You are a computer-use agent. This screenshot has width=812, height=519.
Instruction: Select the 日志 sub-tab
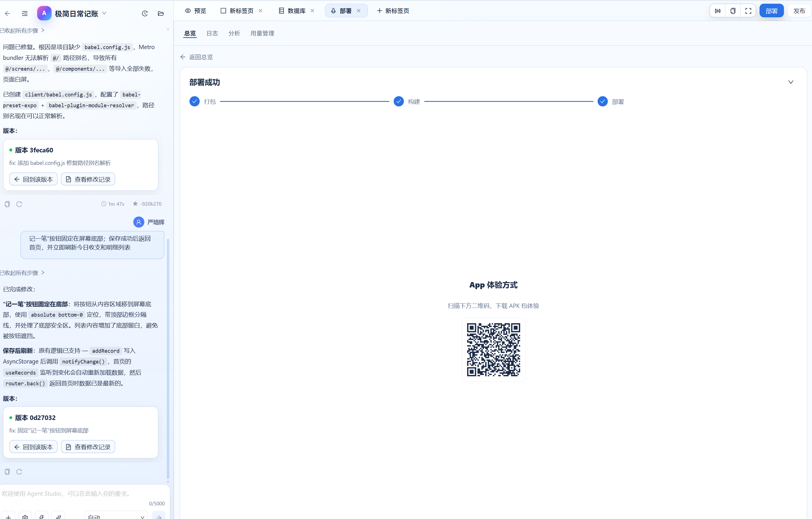pyautogui.click(x=212, y=33)
